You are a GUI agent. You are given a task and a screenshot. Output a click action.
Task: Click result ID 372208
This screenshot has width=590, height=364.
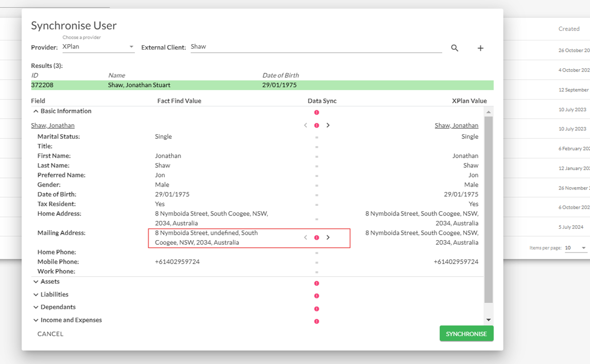pos(42,85)
